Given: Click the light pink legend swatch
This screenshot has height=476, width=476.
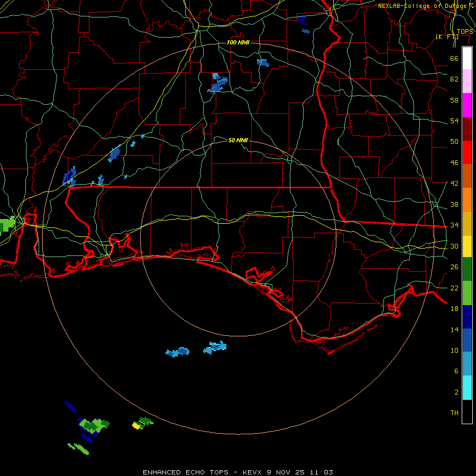Looking at the screenshot, I should [x=467, y=81].
